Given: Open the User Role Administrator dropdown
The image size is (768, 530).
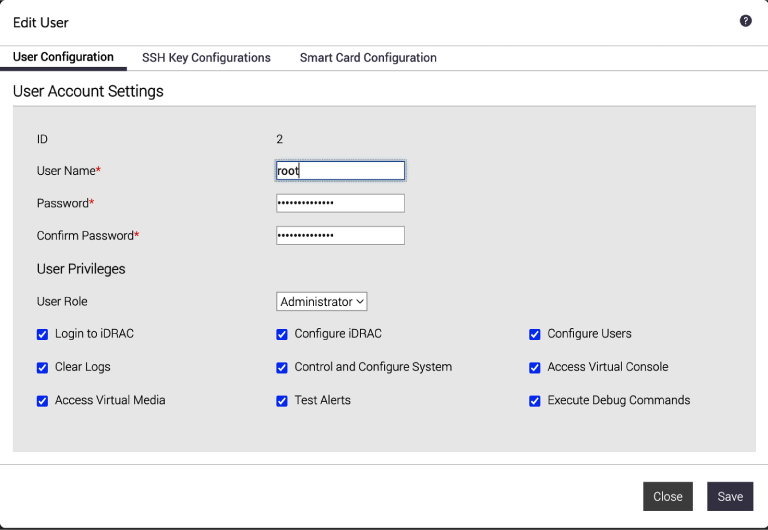Looking at the screenshot, I should click(x=321, y=302).
